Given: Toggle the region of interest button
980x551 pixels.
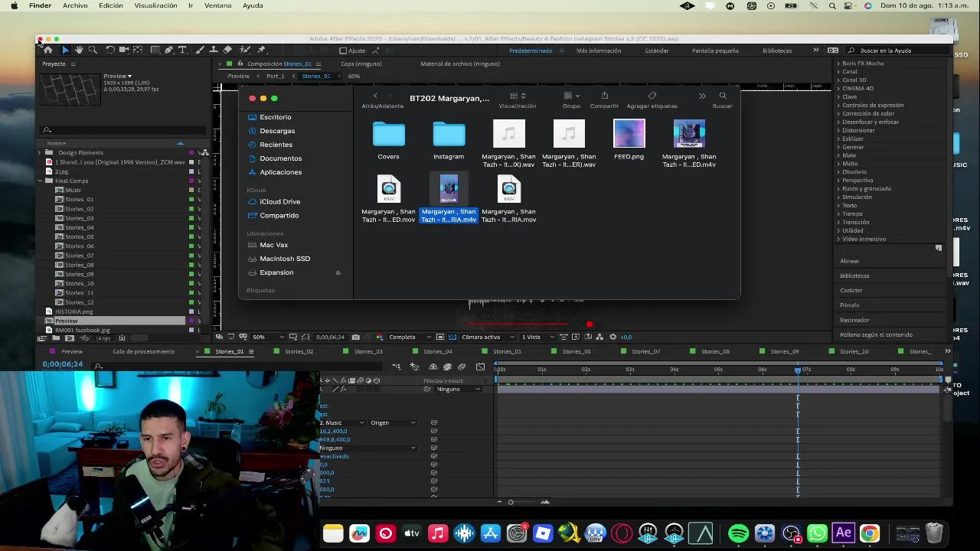Looking at the screenshot, I should (x=439, y=337).
